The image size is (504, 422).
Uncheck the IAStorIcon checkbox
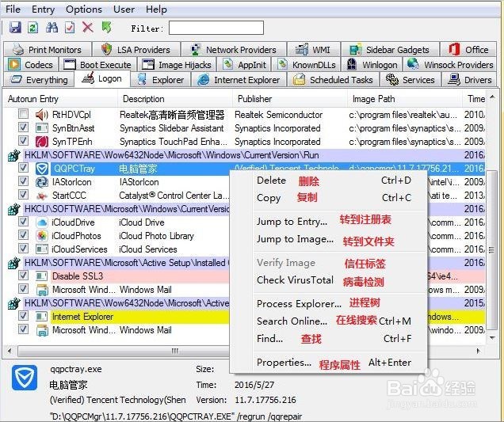tap(23, 181)
